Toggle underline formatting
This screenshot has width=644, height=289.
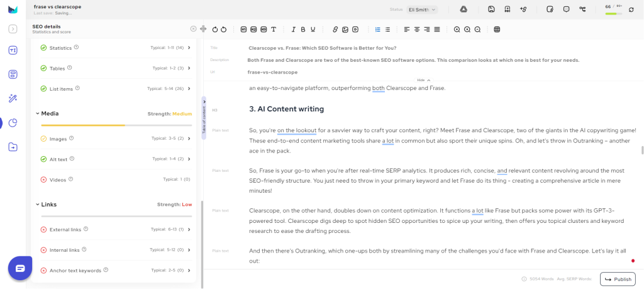(313, 30)
